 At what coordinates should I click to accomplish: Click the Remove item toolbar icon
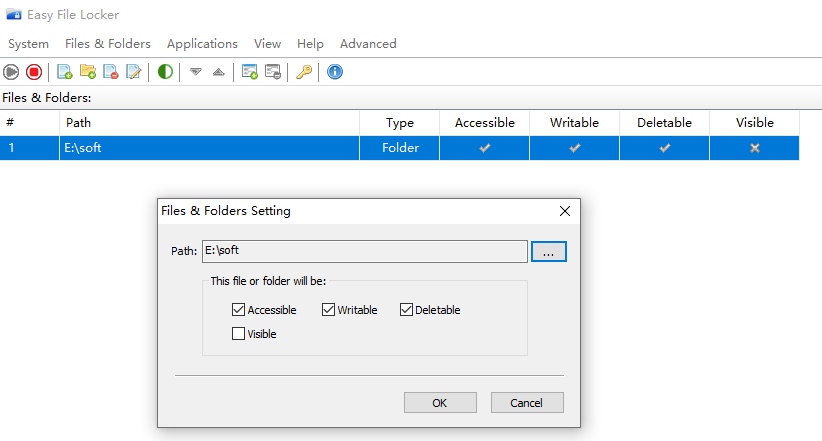point(111,72)
